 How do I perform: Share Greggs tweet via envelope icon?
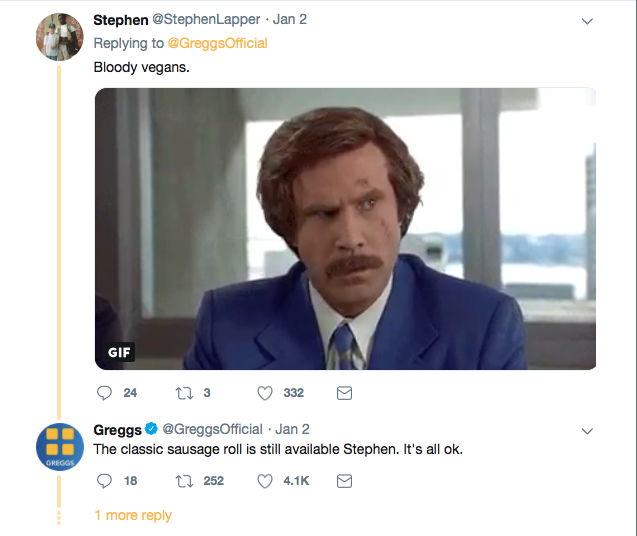pyautogui.click(x=344, y=481)
